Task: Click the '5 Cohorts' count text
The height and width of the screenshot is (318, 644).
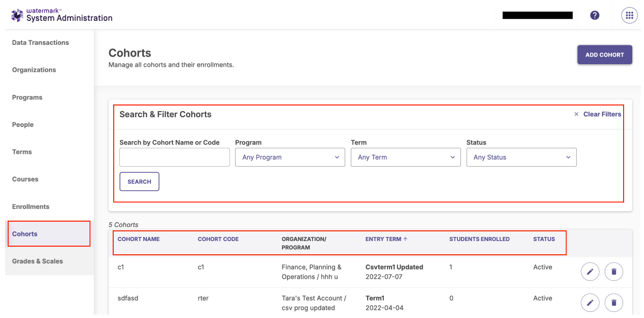Action: pos(123,225)
